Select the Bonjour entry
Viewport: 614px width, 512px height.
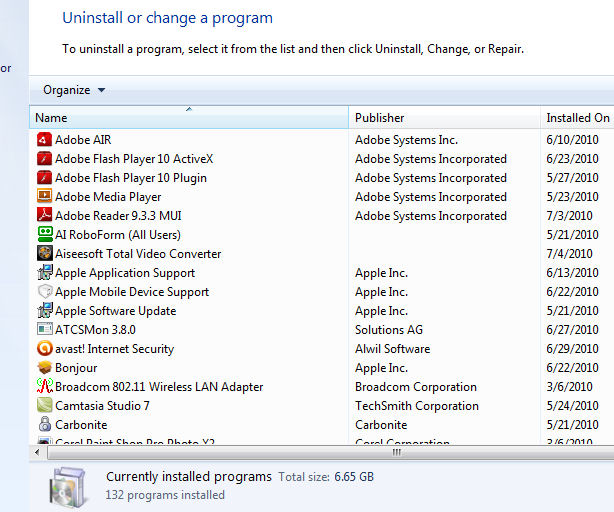76,368
